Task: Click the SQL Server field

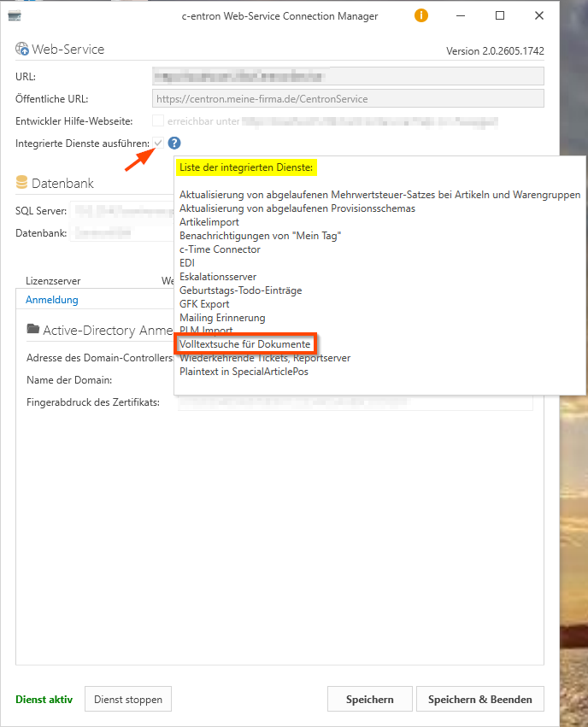Action: (122, 211)
